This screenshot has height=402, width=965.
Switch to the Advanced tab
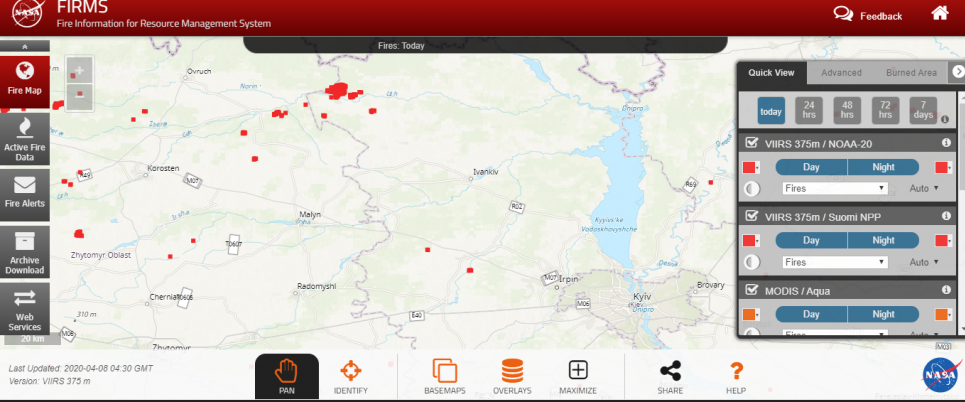click(841, 73)
